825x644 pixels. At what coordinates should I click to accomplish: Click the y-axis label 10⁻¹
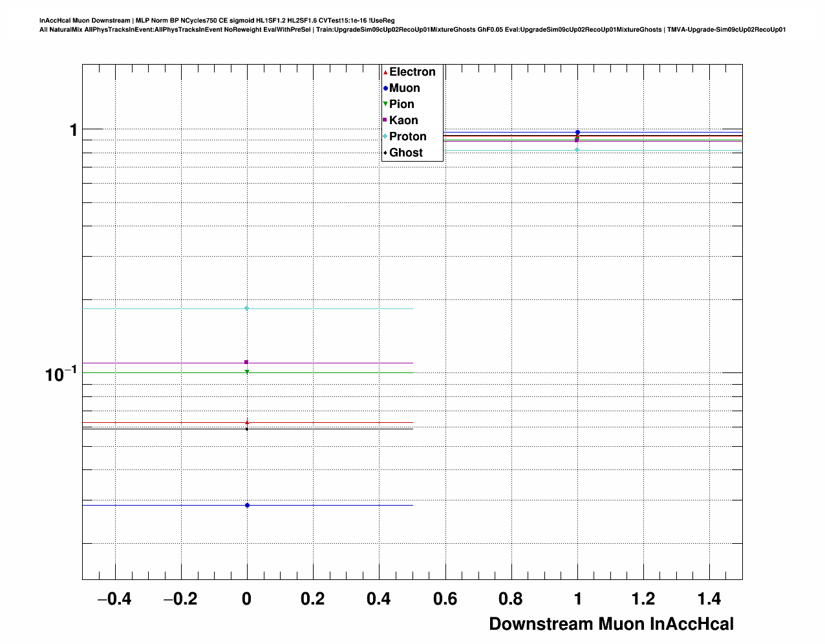(x=61, y=374)
